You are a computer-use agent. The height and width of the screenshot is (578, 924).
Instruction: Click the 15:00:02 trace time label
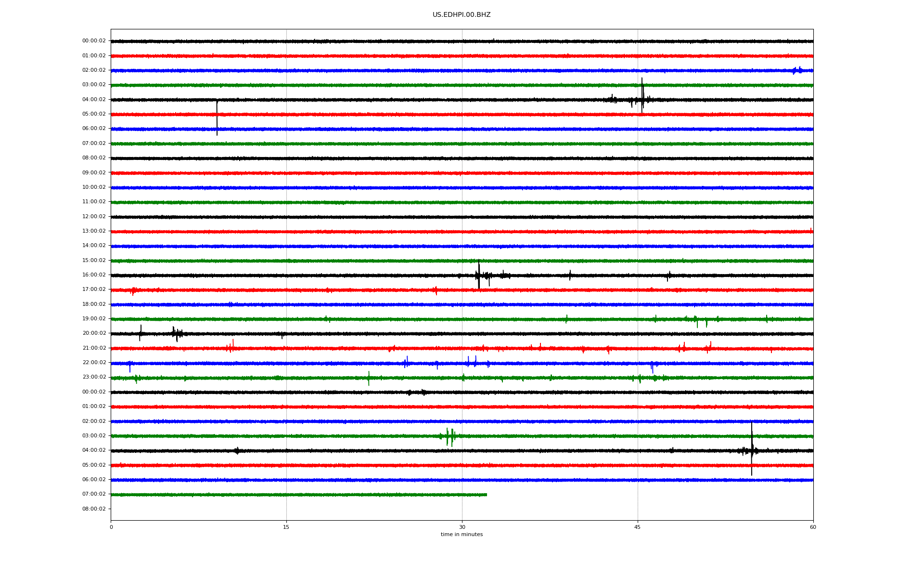click(x=94, y=260)
